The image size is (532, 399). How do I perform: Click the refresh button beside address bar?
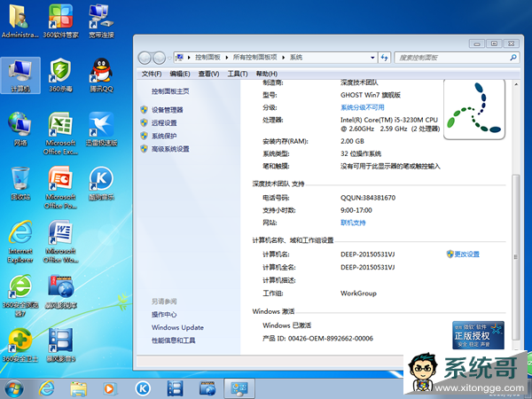tap(385, 58)
